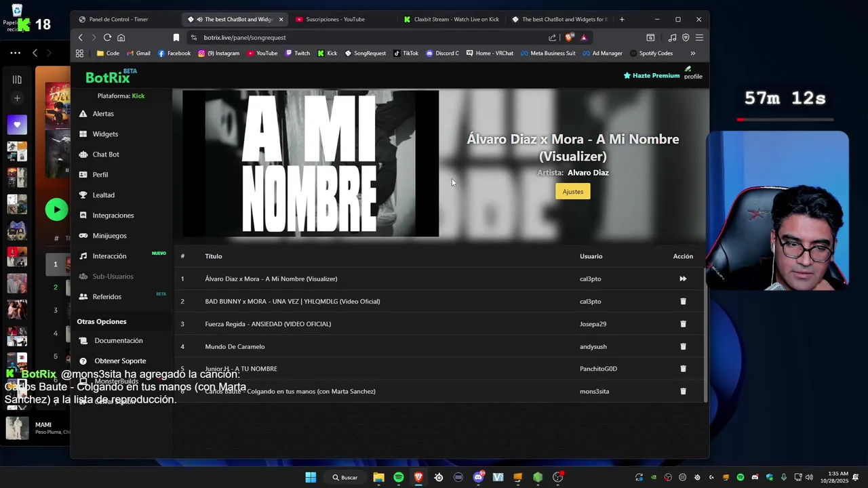Open Documentación link in Otras Opciones

click(x=119, y=341)
